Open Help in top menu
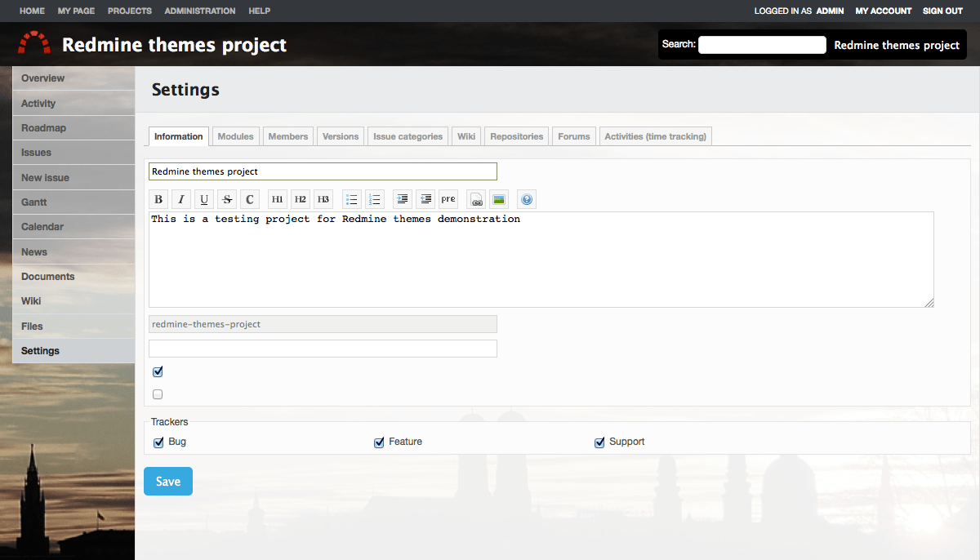980x560 pixels. click(x=260, y=11)
